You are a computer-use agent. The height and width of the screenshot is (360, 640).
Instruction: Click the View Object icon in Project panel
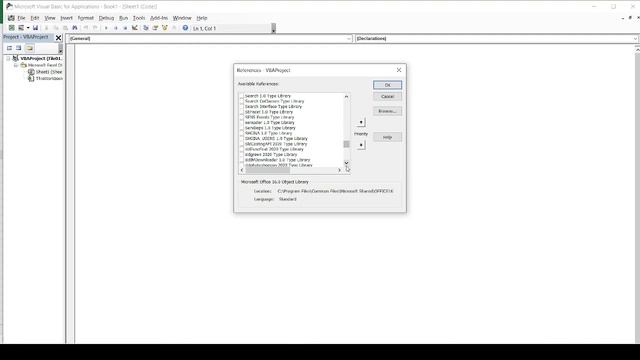pos(19,48)
